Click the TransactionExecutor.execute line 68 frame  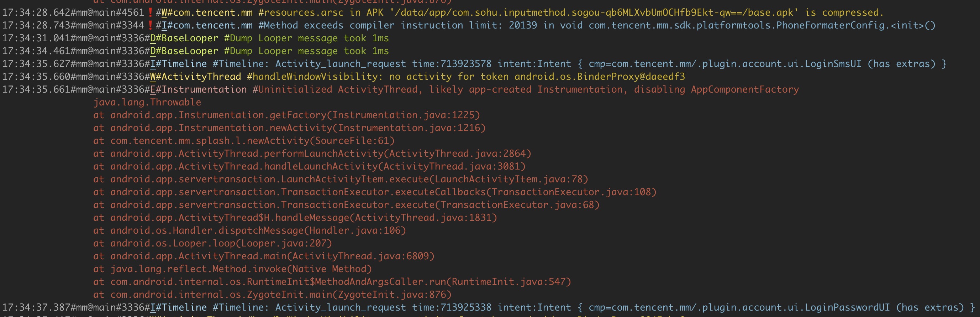pyautogui.click(x=347, y=205)
